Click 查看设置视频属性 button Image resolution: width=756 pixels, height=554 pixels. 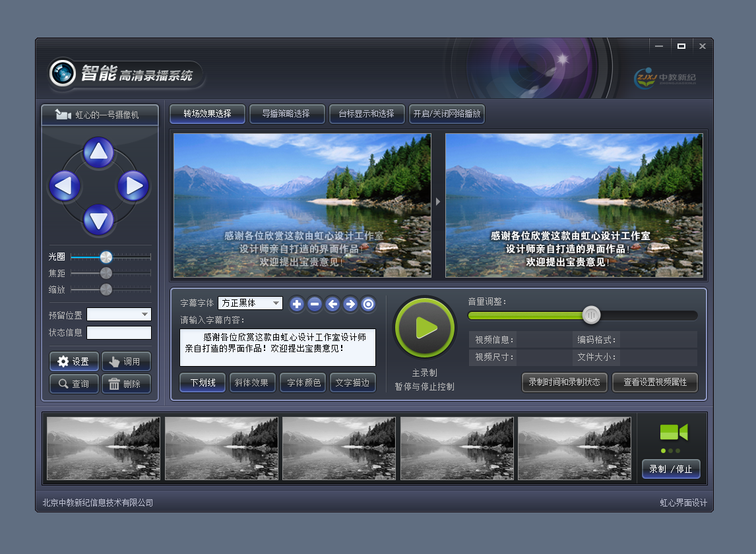point(655,383)
